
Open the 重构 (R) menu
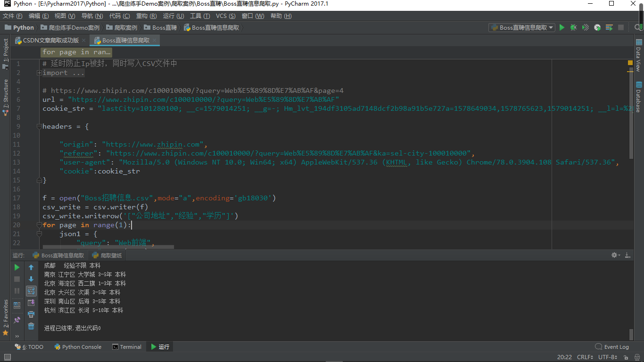coord(146,16)
